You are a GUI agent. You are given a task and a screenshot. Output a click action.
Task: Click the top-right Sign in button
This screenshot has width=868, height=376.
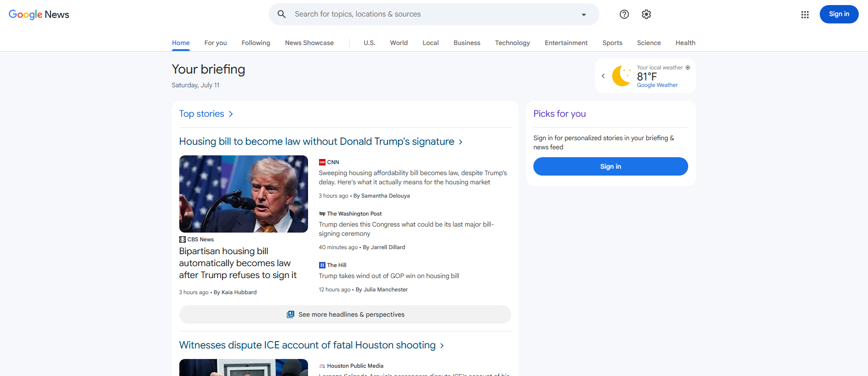[x=839, y=14]
